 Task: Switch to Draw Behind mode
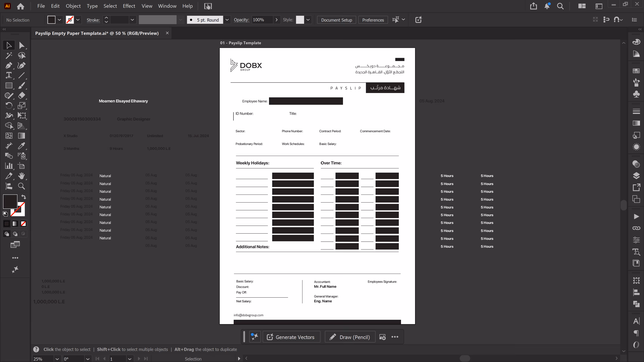point(15,234)
